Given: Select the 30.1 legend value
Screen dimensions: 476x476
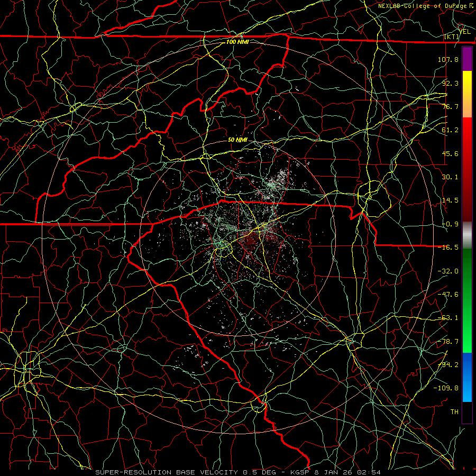Looking at the screenshot, I should pyautogui.click(x=450, y=177).
